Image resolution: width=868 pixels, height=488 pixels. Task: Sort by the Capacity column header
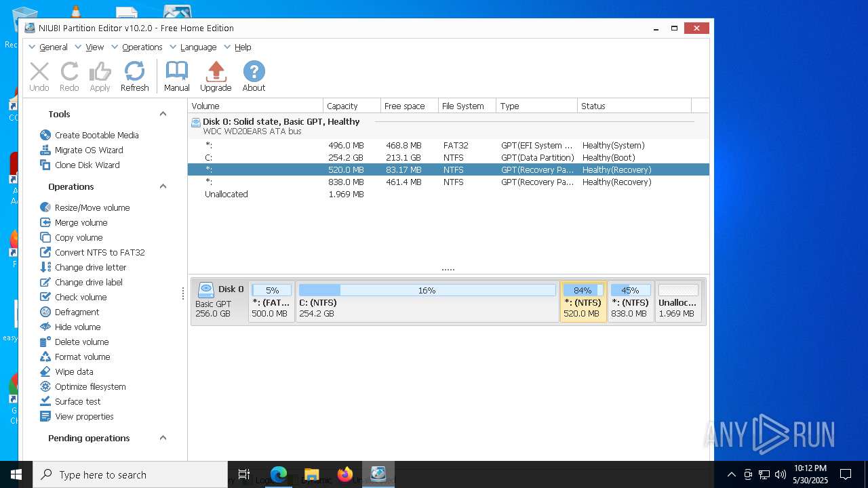tap(352, 106)
